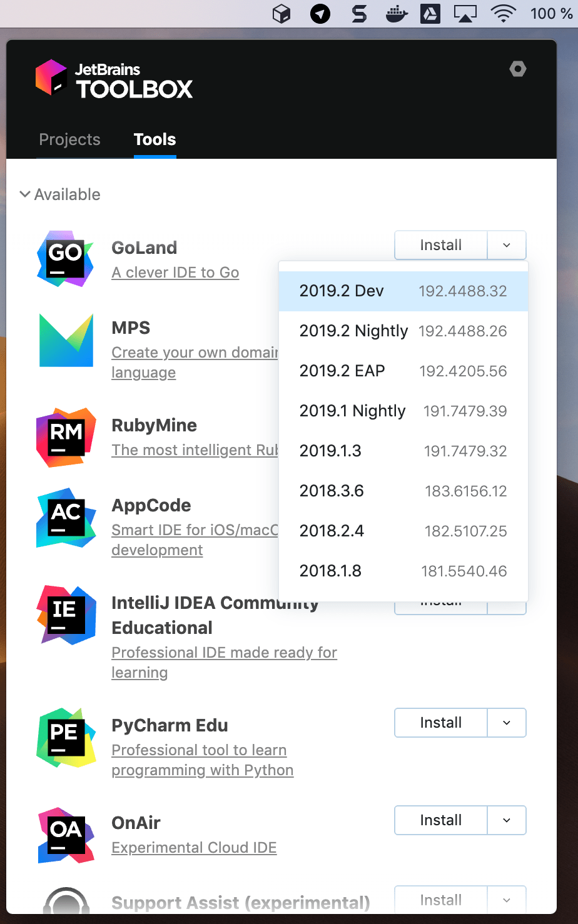Click the RubyMine title text

[154, 425]
